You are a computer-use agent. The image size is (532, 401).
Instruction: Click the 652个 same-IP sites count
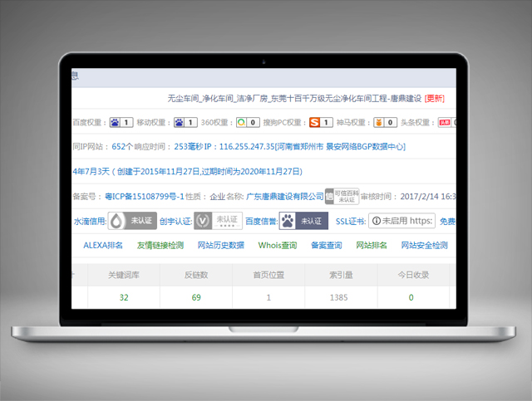tap(122, 147)
